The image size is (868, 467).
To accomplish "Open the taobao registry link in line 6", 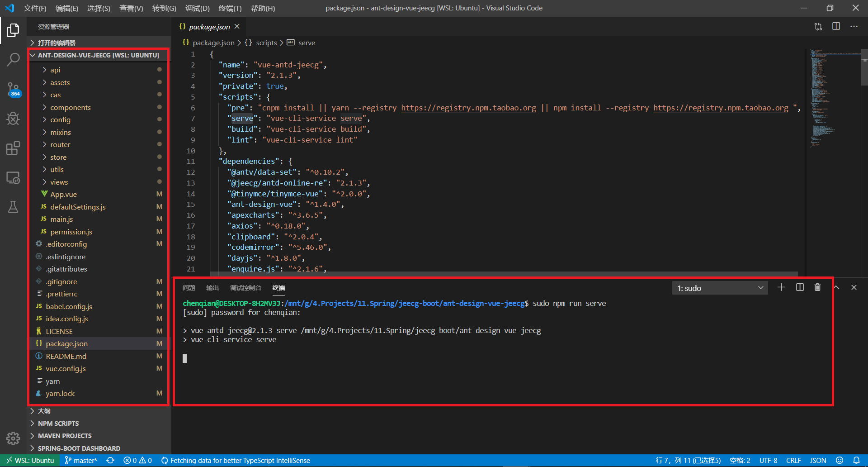I will tap(468, 108).
